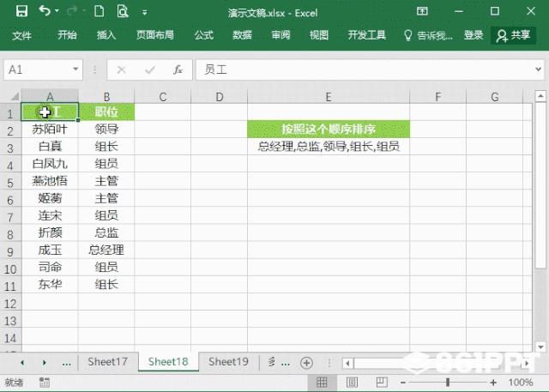Open the undo history dropdown arrow
549x392 pixels.
[57, 11]
